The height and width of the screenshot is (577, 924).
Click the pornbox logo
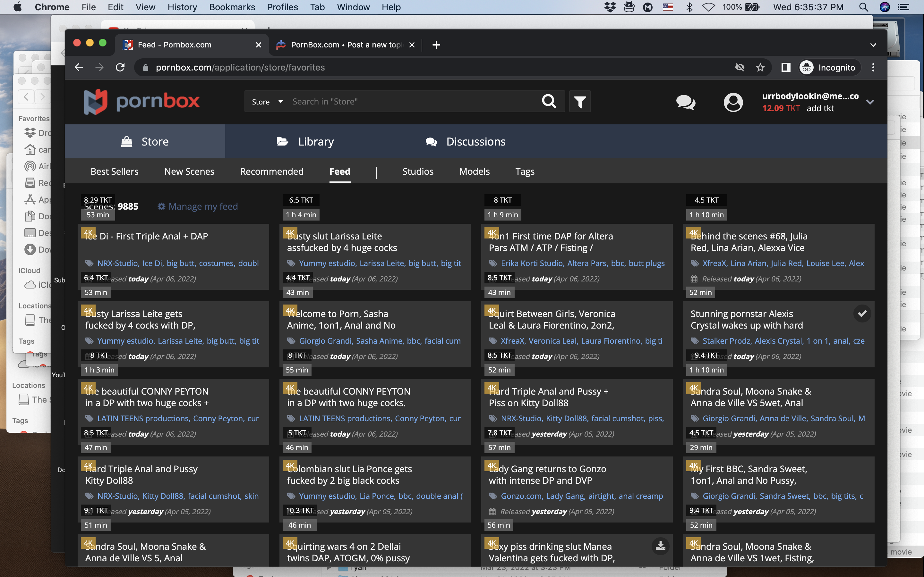(x=142, y=102)
